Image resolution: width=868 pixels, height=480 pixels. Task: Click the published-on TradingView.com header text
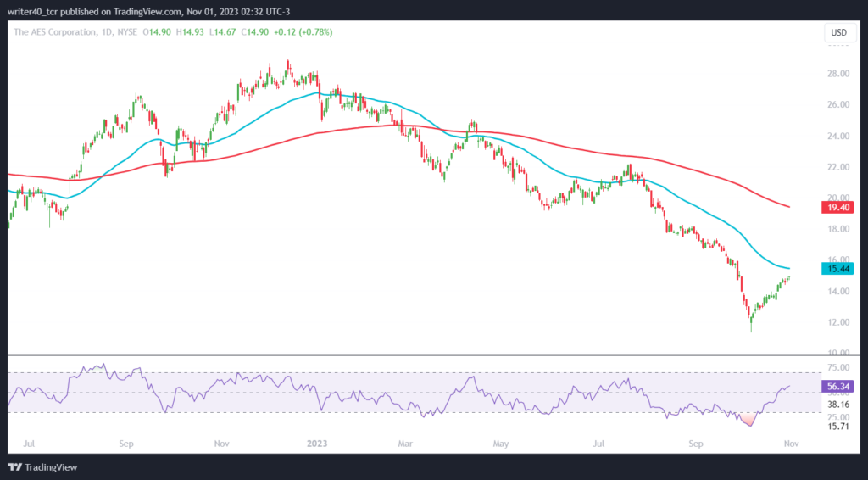pos(148,11)
